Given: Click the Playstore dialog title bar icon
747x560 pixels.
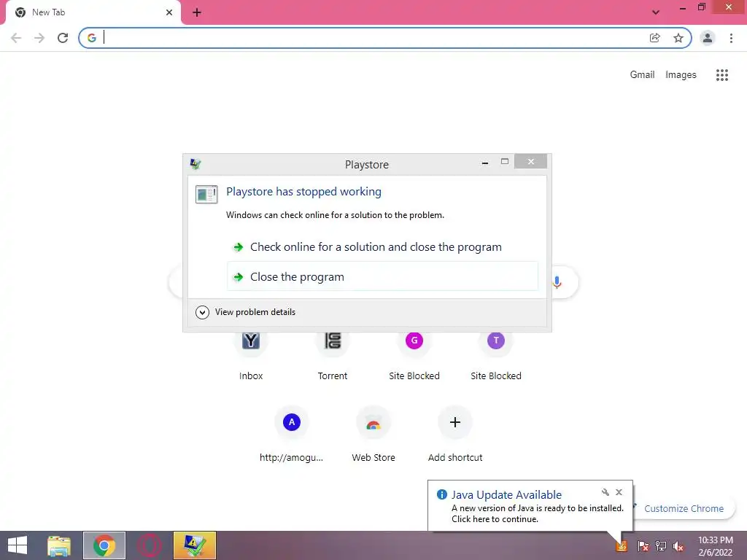Looking at the screenshot, I should pos(196,164).
